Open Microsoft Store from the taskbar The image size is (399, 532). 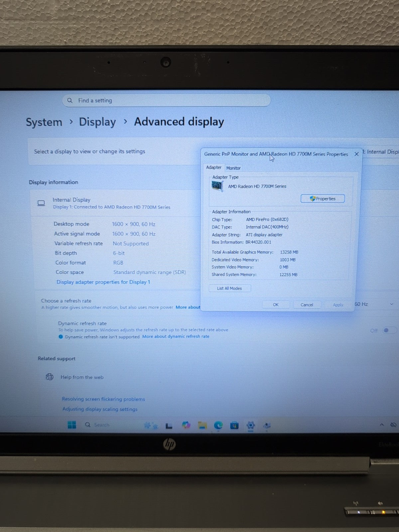click(234, 425)
